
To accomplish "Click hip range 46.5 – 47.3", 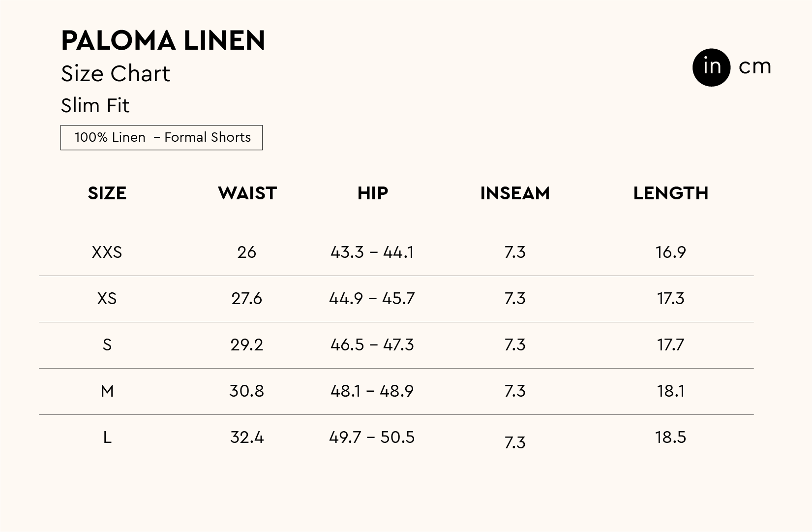I will (372, 345).
